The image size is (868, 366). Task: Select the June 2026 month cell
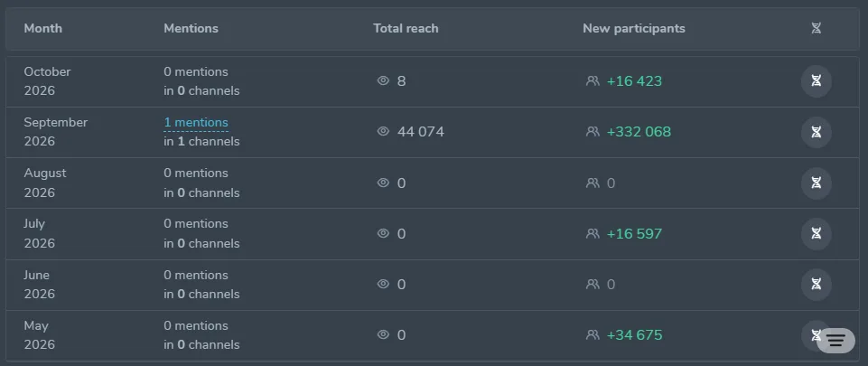pos(40,284)
